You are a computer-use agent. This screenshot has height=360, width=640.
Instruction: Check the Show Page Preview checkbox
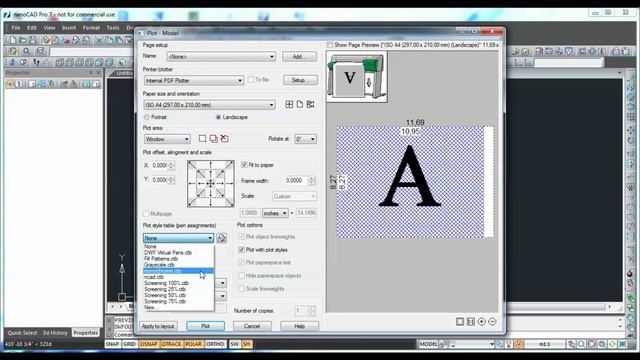pos(330,45)
